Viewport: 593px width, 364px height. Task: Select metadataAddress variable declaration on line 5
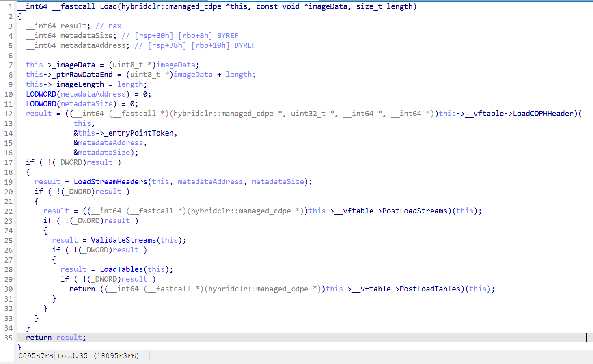coord(95,45)
